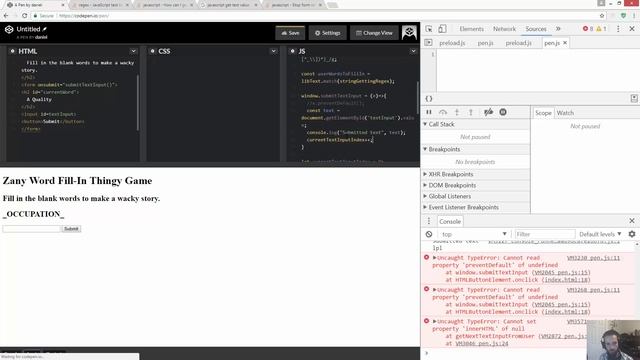The width and height of the screenshot is (640, 360).
Task: Toggle device toolbar in DevTools
Action: coord(442,29)
